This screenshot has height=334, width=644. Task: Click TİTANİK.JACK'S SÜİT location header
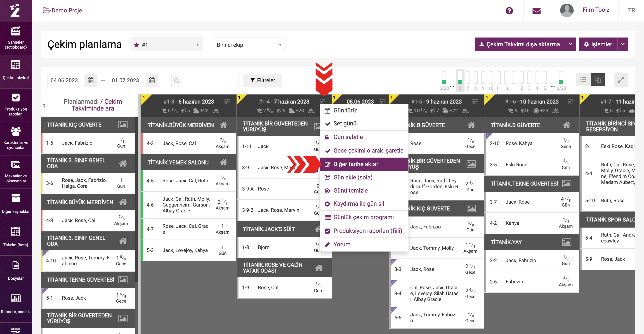tap(278, 229)
